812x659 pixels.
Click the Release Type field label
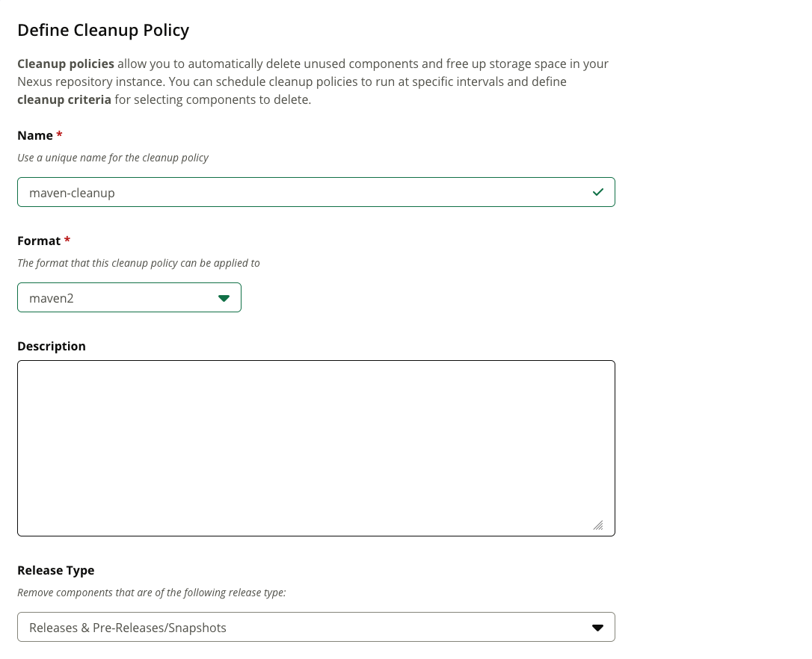click(56, 571)
